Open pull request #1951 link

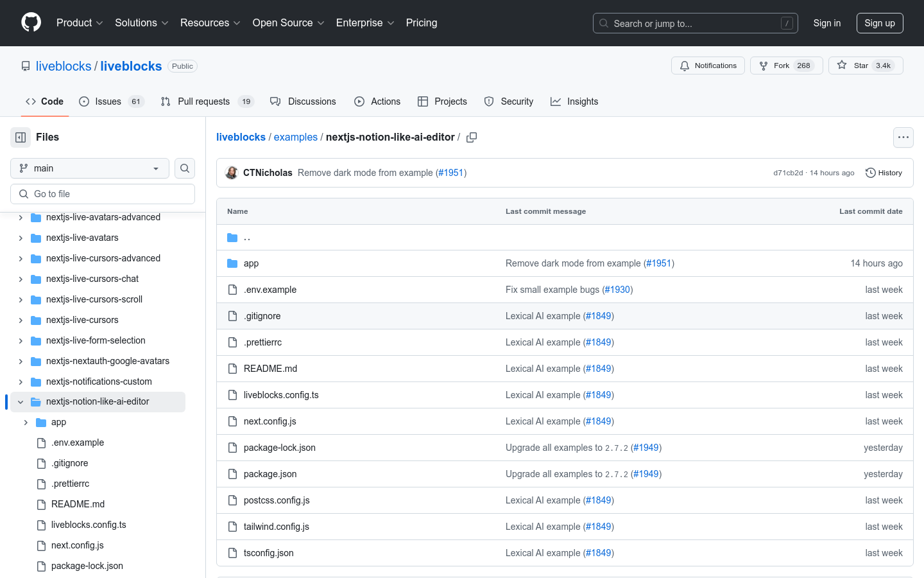tap(451, 173)
